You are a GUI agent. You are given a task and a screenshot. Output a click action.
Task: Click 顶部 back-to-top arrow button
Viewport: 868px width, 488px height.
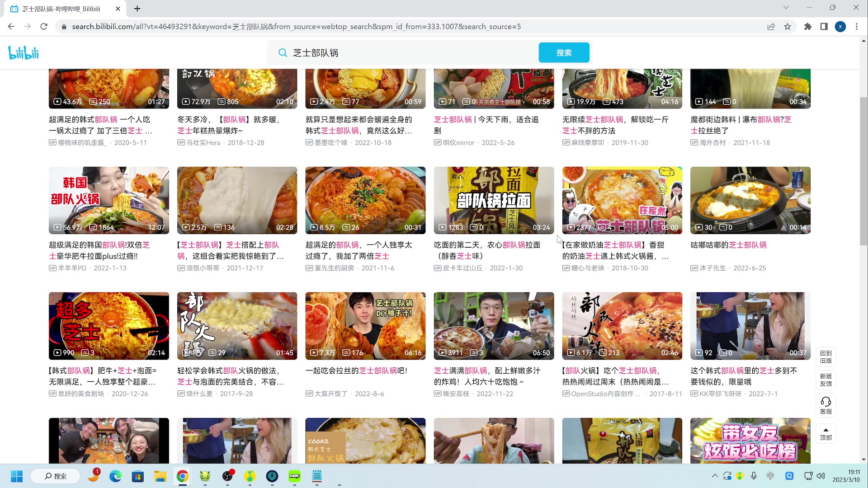click(x=826, y=434)
